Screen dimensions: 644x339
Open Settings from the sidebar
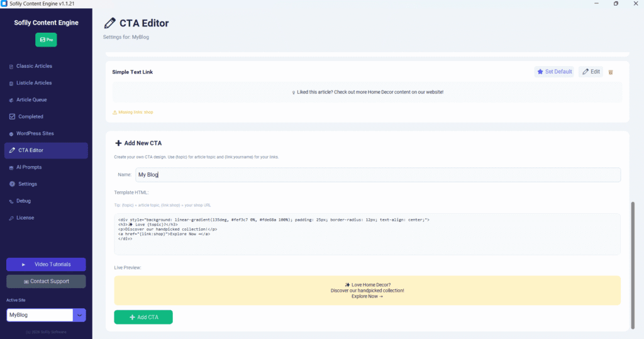tap(46, 184)
